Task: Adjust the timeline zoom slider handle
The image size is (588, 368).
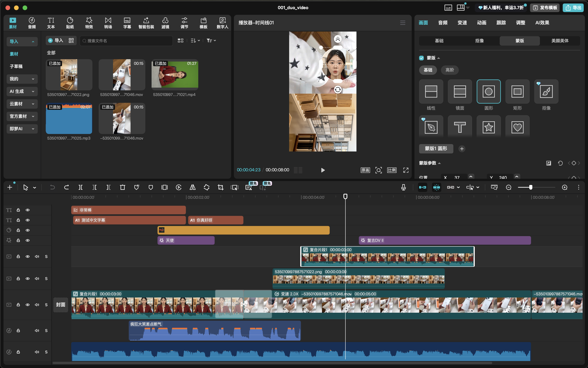Action: pyautogui.click(x=531, y=187)
